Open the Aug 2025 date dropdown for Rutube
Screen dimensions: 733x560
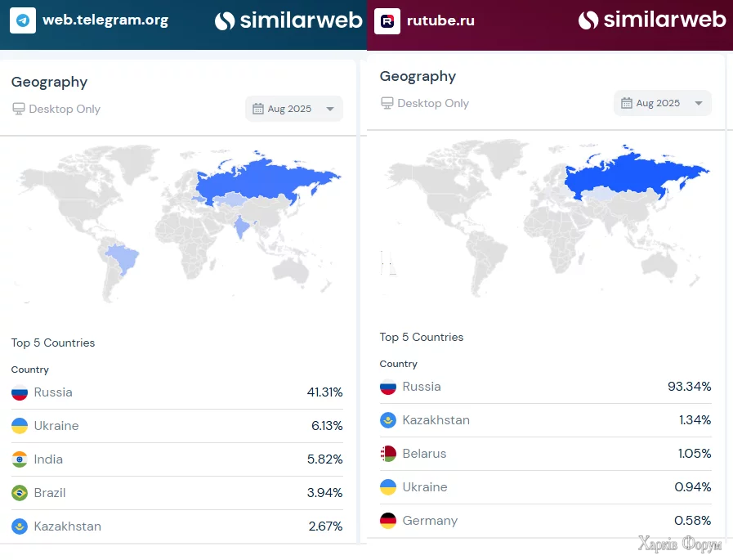point(663,103)
